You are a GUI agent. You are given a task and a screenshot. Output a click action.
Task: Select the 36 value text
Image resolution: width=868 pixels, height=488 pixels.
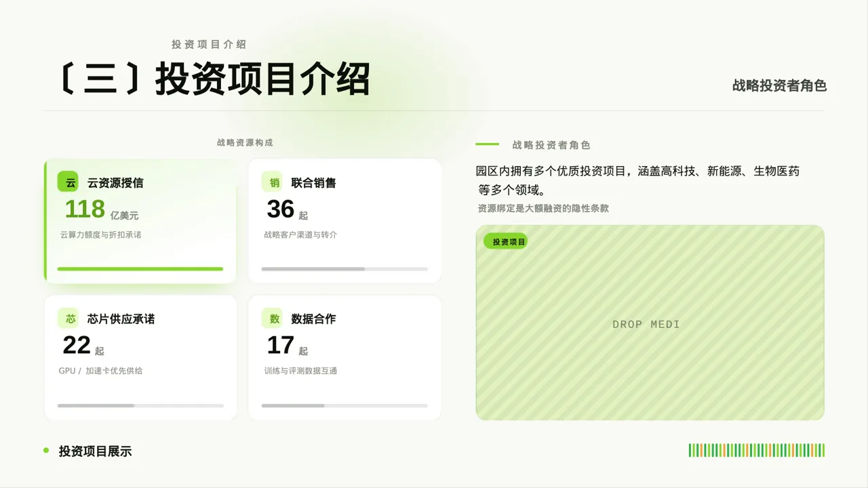pyautogui.click(x=281, y=209)
